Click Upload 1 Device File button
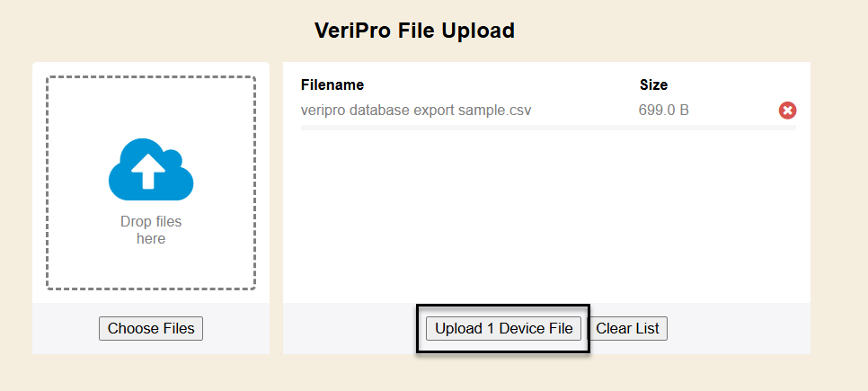The width and height of the screenshot is (868, 391). (x=503, y=328)
